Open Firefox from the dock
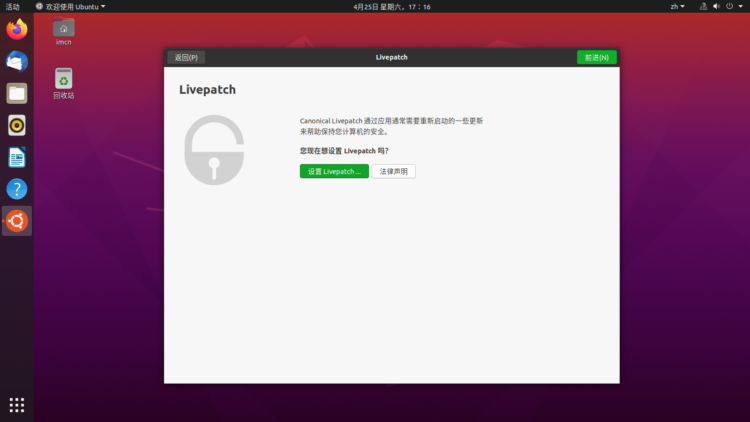Viewport: 750px width, 422px height. [x=16, y=29]
